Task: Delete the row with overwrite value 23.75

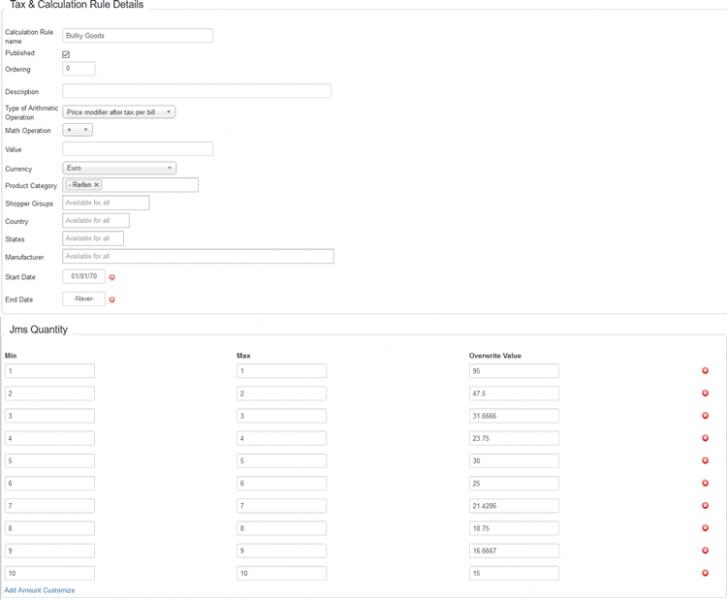Action: pyautogui.click(x=705, y=438)
